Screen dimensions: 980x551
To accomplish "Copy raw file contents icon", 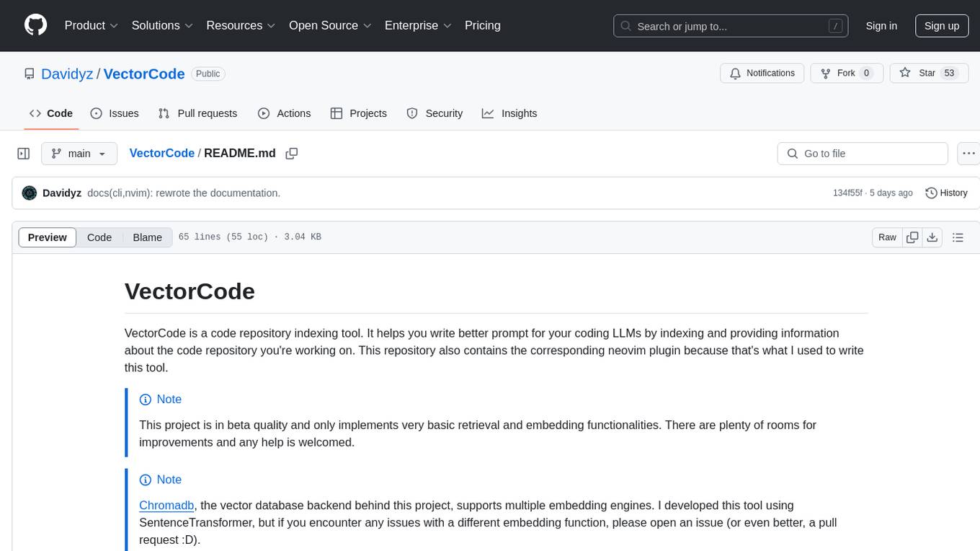I will point(912,237).
